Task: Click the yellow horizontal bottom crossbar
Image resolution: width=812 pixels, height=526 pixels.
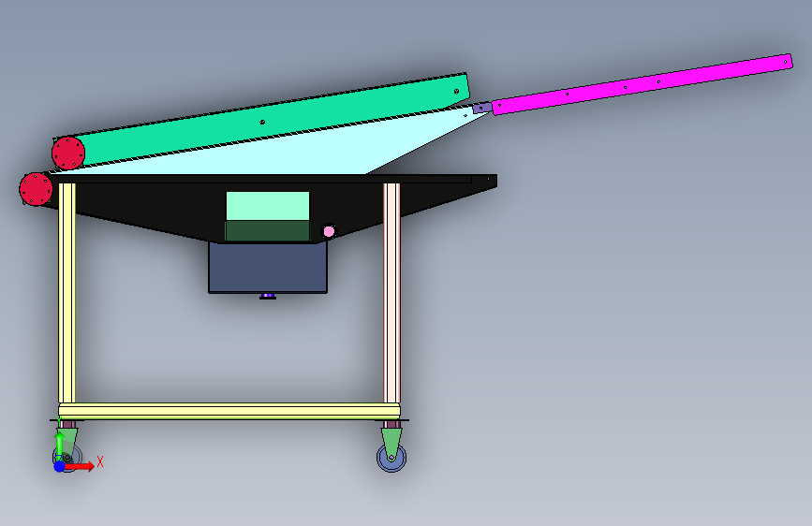Action: tap(229, 412)
